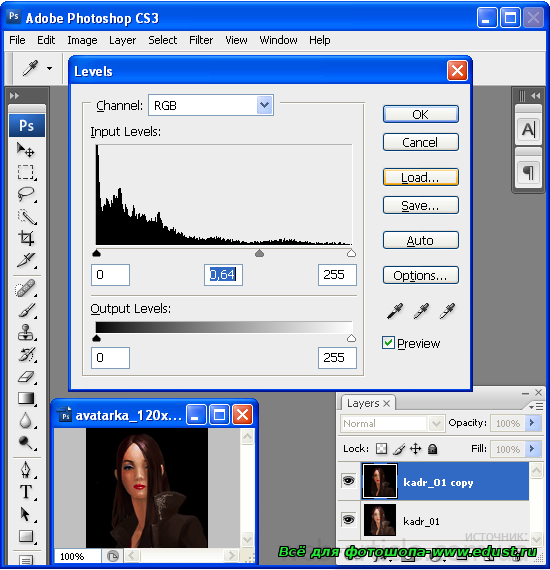Hide the kadr_01 layer

[348, 520]
